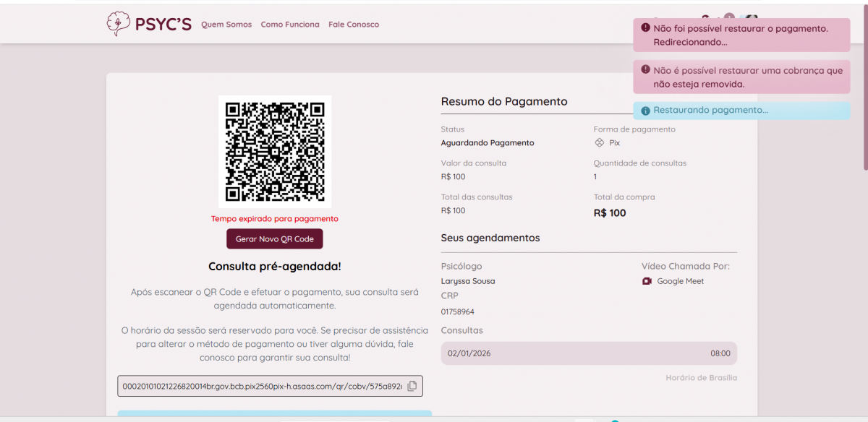The height and width of the screenshot is (422, 868).
Task: Open the Fale Conosco menu link
Action: pos(354,25)
